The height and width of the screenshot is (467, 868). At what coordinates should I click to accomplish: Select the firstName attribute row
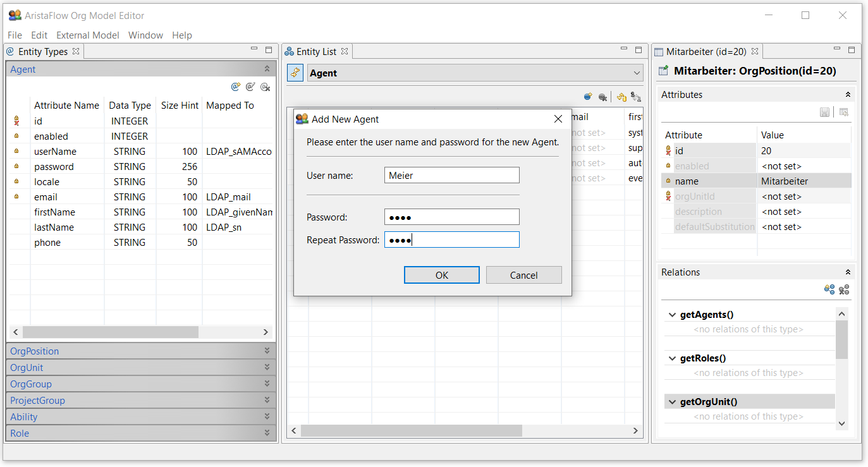(x=142, y=212)
